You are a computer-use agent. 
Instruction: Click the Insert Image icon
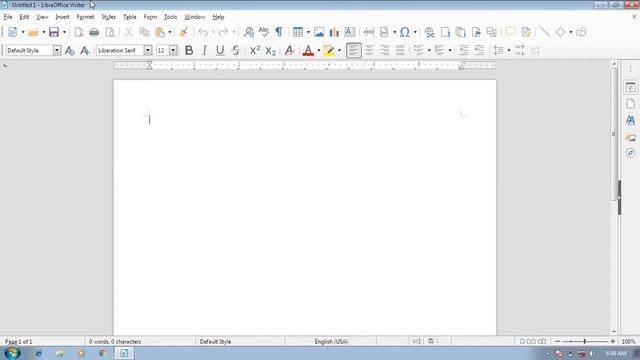pyautogui.click(x=319, y=32)
